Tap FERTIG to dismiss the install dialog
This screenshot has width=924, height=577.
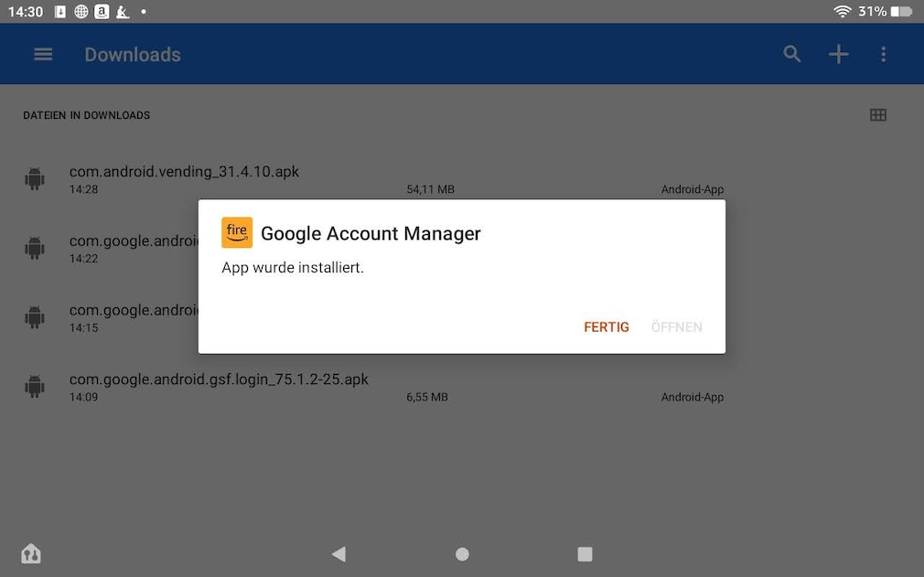(x=606, y=326)
